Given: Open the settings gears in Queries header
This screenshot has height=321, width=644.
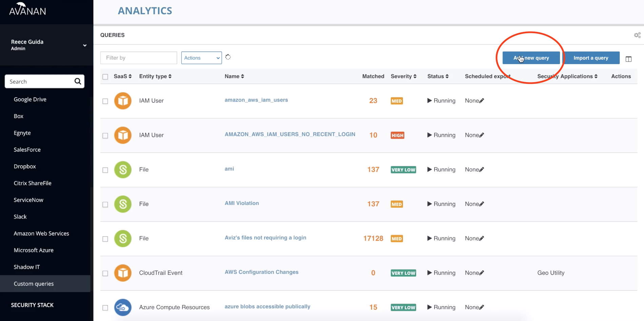Looking at the screenshot, I should [637, 35].
